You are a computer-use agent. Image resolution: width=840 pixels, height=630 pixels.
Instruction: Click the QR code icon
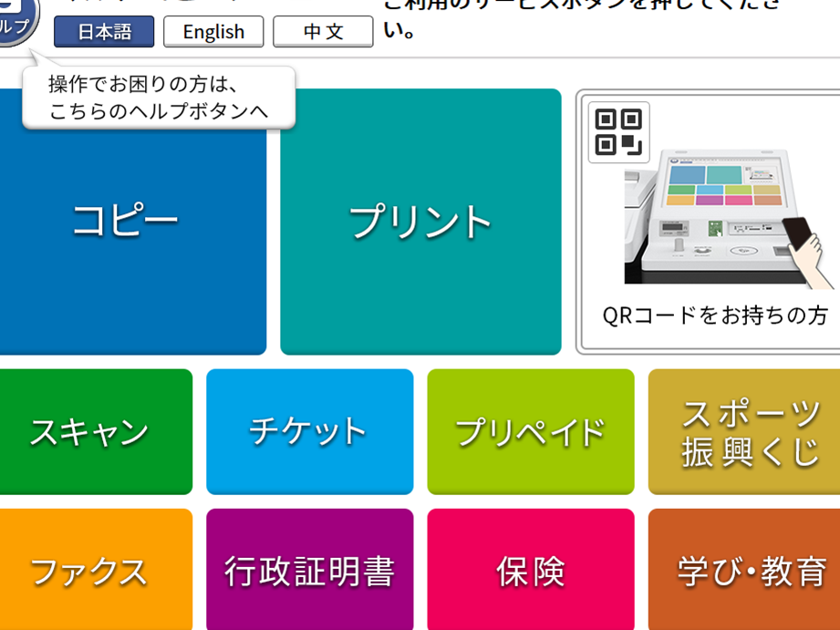tap(619, 132)
